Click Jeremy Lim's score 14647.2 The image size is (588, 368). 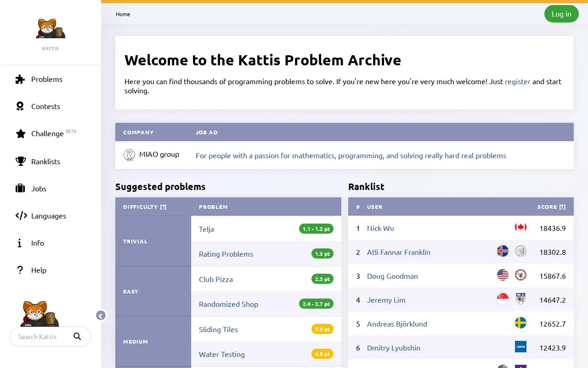coord(553,300)
